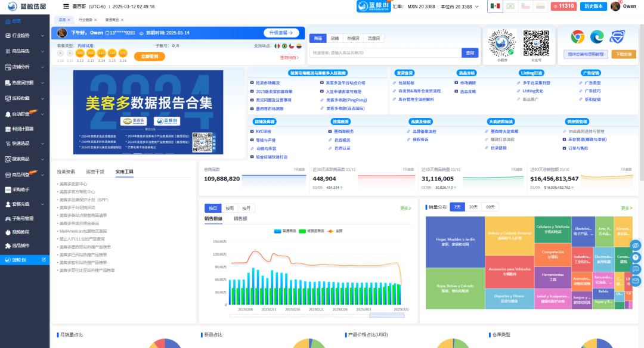
Task: Expand the 行业趋势 submenu chevron
Action: click(x=42, y=36)
